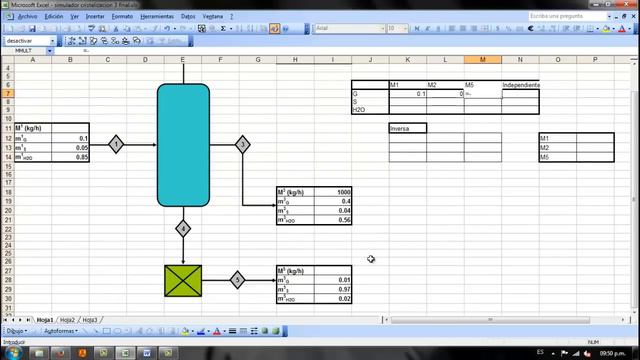640x360 pixels.
Task: Click the Euro currency icon
Action: 531,29
